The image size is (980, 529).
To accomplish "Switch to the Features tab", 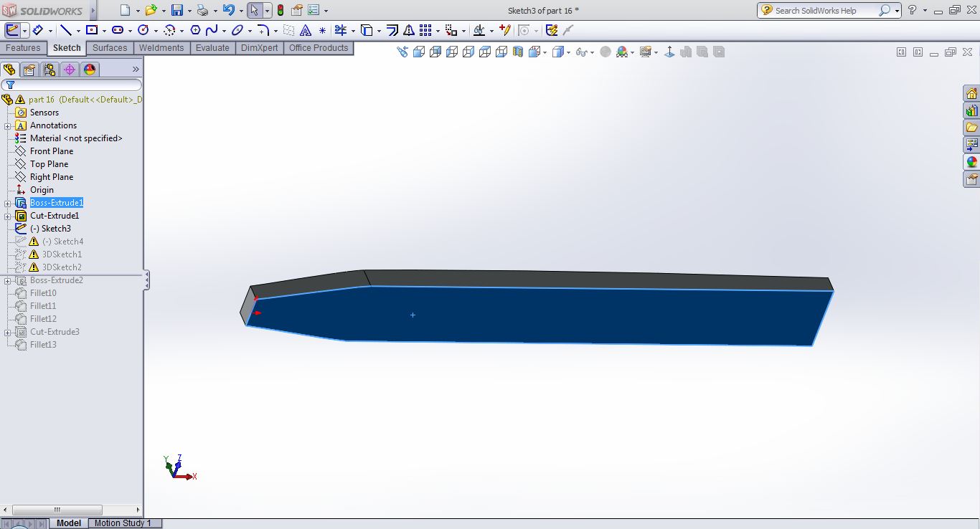I will click(x=23, y=48).
